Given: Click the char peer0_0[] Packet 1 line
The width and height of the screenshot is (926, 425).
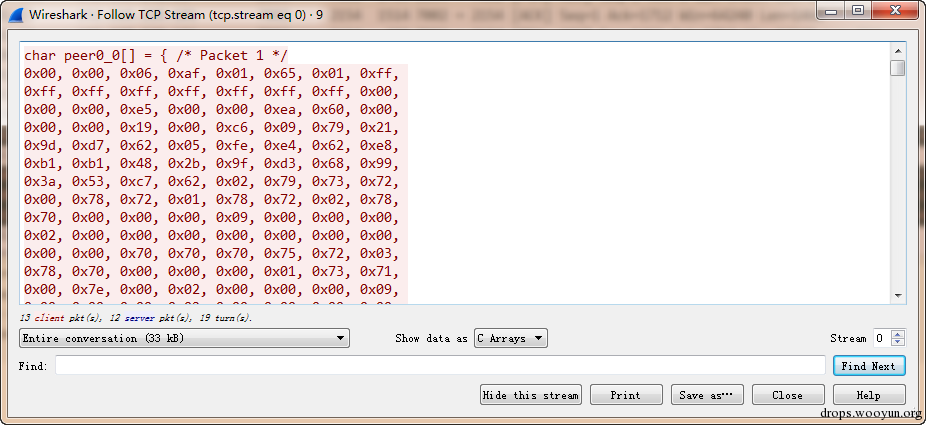Looking at the screenshot, I should [155, 55].
